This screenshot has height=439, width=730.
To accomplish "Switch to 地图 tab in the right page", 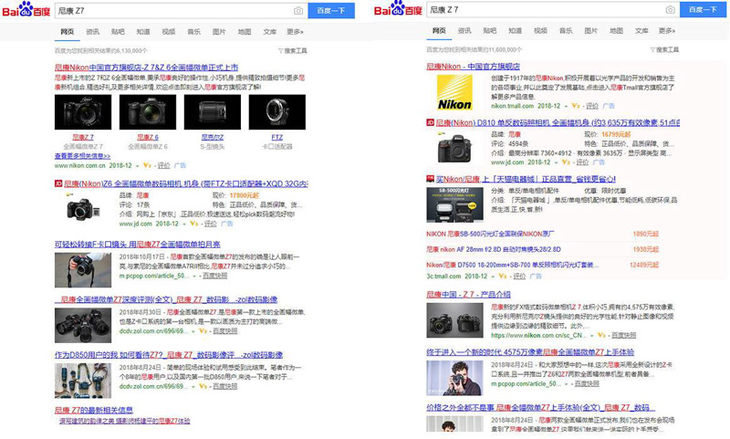I will [616, 31].
